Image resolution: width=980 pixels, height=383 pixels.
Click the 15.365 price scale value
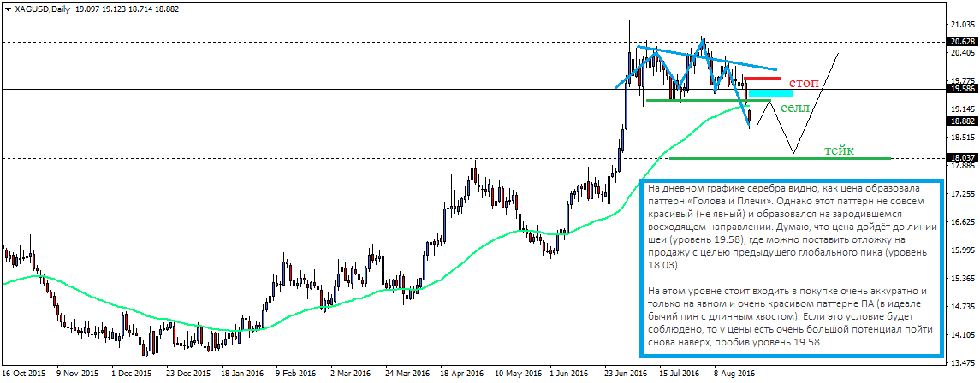click(963, 278)
